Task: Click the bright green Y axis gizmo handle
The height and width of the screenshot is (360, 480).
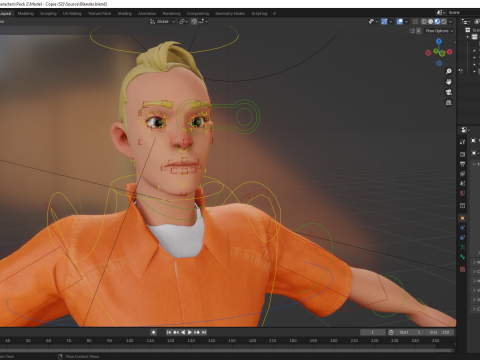Action: 442,53
